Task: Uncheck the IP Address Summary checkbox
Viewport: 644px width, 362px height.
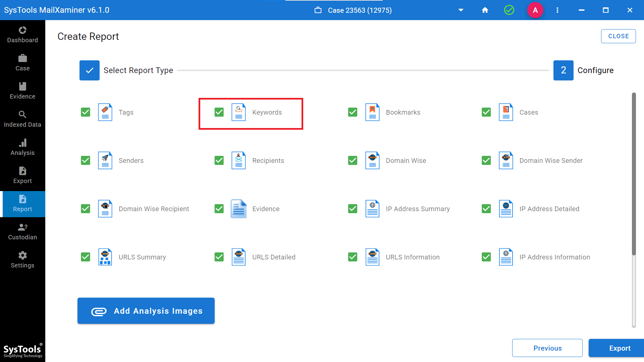Action: click(x=353, y=208)
